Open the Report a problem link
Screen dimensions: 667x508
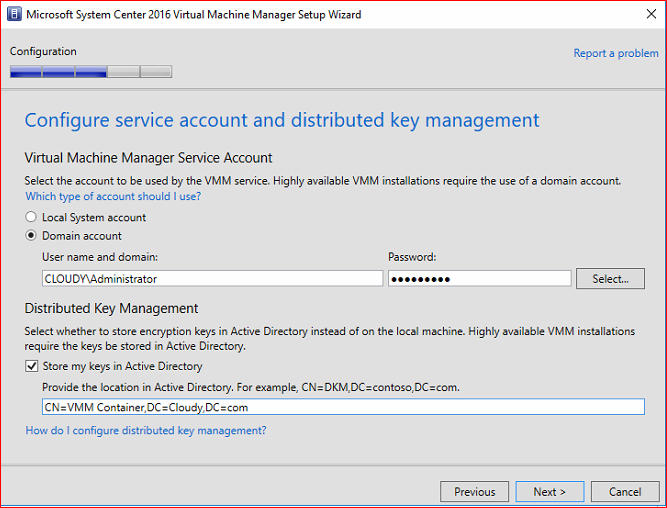click(x=616, y=53)
